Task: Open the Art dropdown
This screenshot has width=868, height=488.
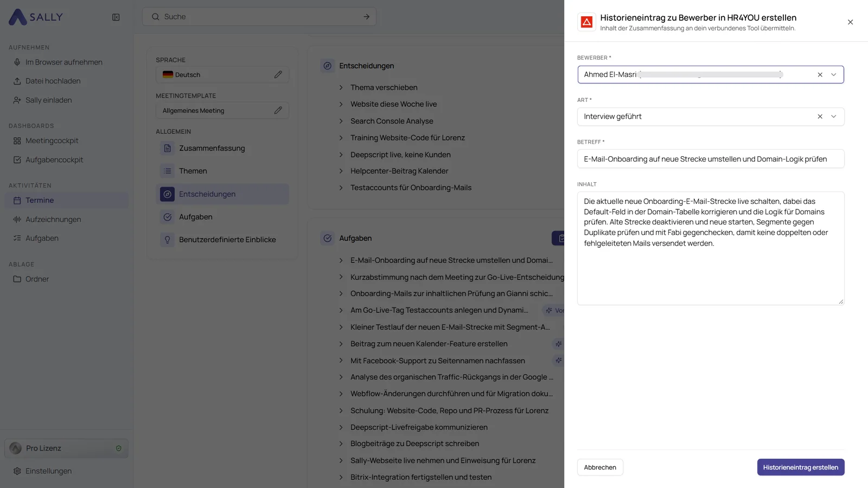Action: point(834,117)
